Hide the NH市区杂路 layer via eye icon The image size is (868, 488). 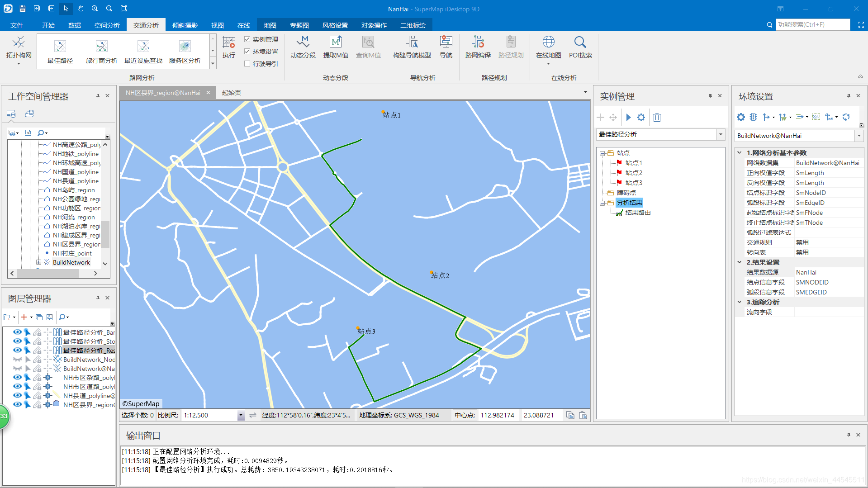click(17, 378)
